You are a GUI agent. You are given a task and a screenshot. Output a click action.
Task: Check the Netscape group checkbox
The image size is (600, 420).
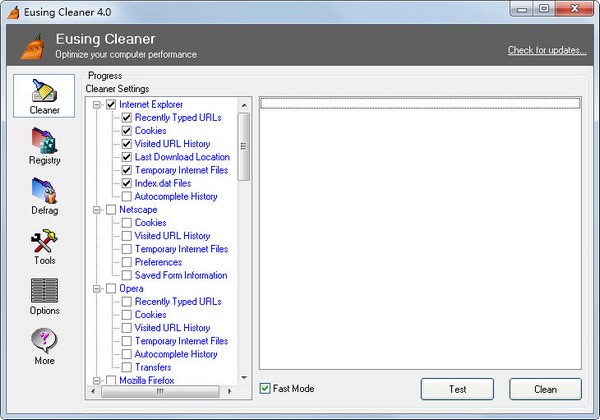pos(111,210)
